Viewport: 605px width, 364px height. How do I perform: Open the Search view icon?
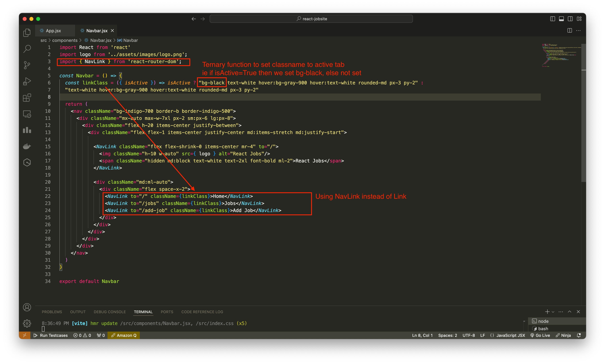[x=27, y=49]
